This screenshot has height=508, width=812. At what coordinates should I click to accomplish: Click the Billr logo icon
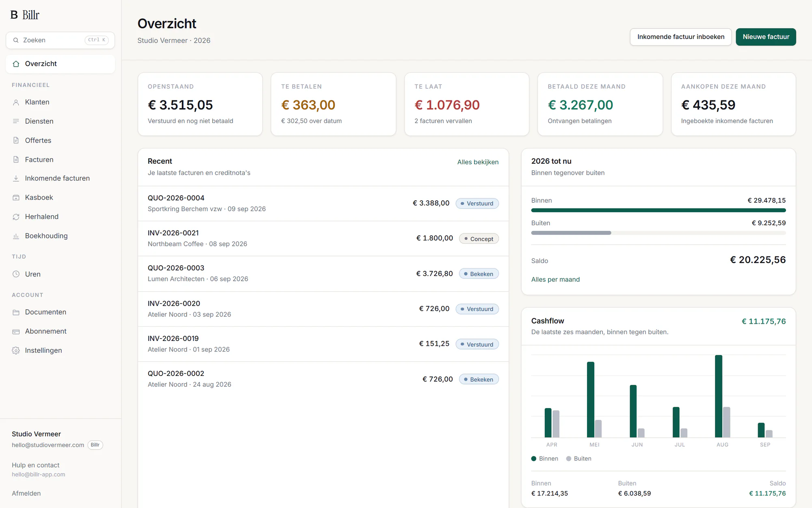tap(14, 15)
